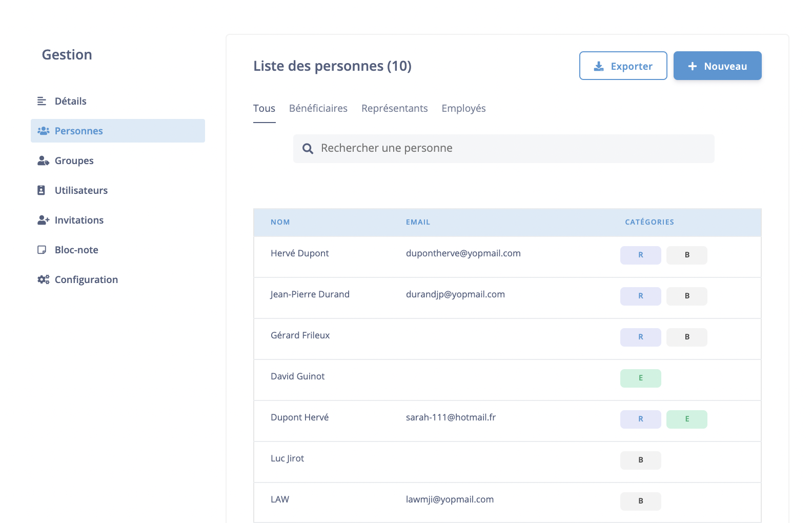Click the Bloc-note sticky note icon
The height and width of the screenshot is (523, 812).
(42, 250)
